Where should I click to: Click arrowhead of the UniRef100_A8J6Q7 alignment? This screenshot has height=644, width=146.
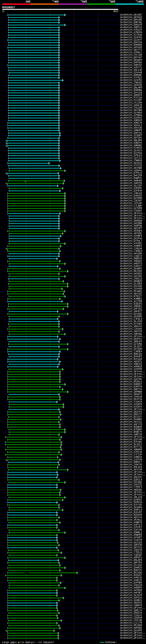tap(65, 15)
